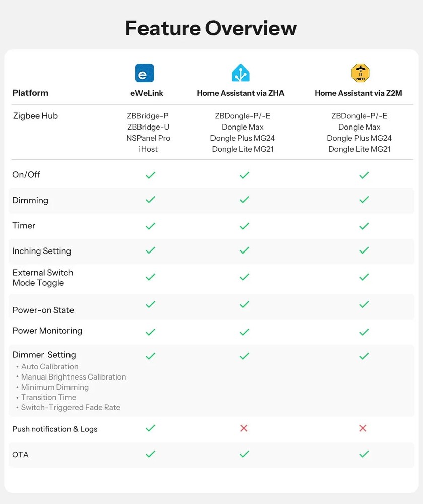Click the Switch-Triggered Fade Rate item

pyautogui.click(x=70, y=407)
